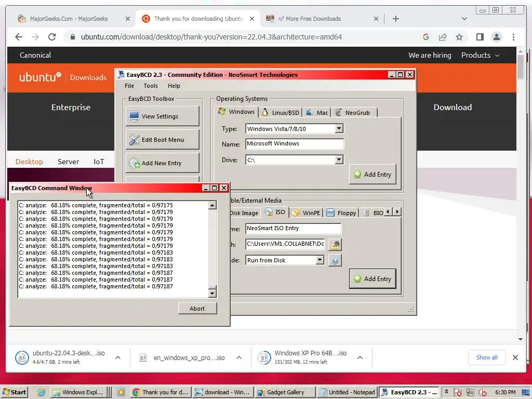The width and height of the screenshot is (532, 399).
Task: Open options for Windows XP Pro 64B download
Action: 360,357
